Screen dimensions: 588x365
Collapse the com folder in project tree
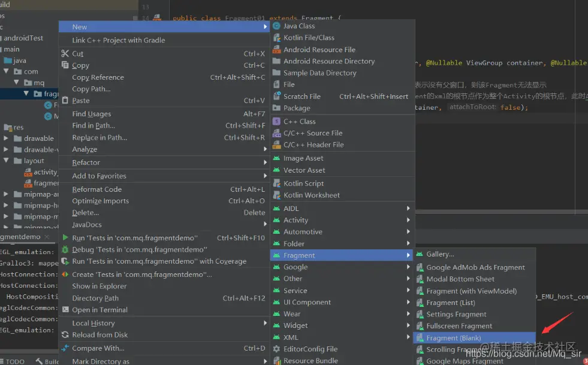coord(6,71)
